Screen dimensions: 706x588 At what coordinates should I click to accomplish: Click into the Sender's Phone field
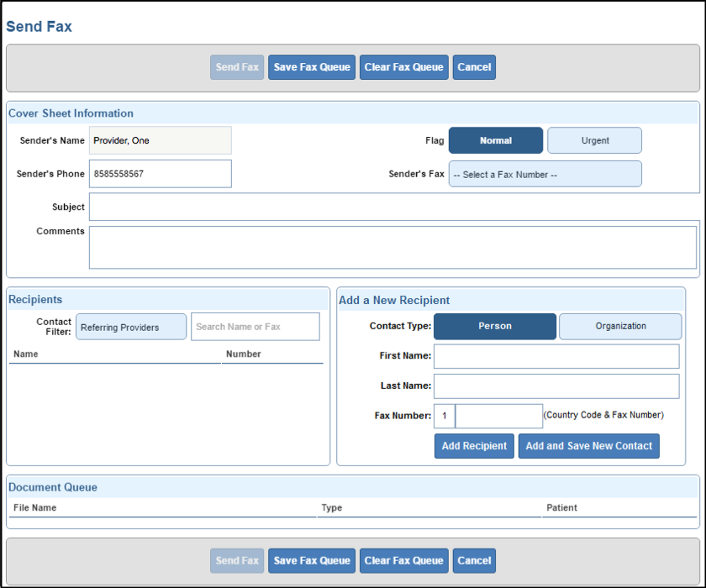161,174
